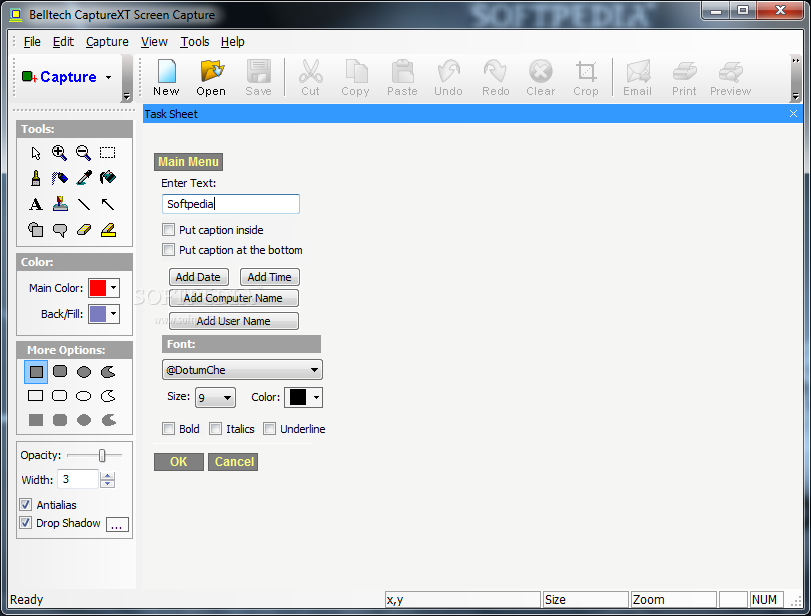Image resolution: width=811 pixels, height=616 pixels.
Task: Choose the hollow ellipse shape option
Action: click(83, 396)
